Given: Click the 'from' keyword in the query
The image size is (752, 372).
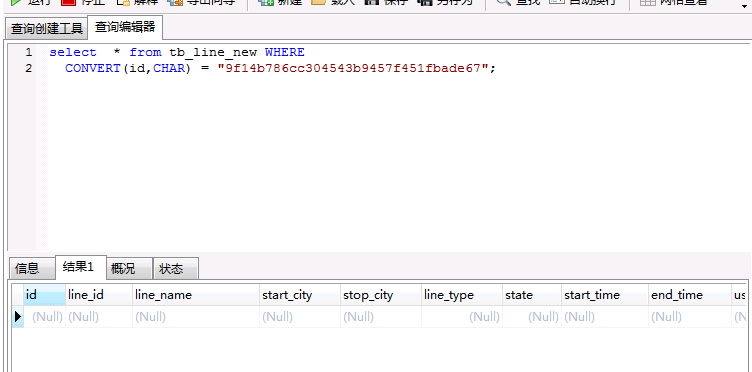Looking at the screenshot, I should [145, 52].
